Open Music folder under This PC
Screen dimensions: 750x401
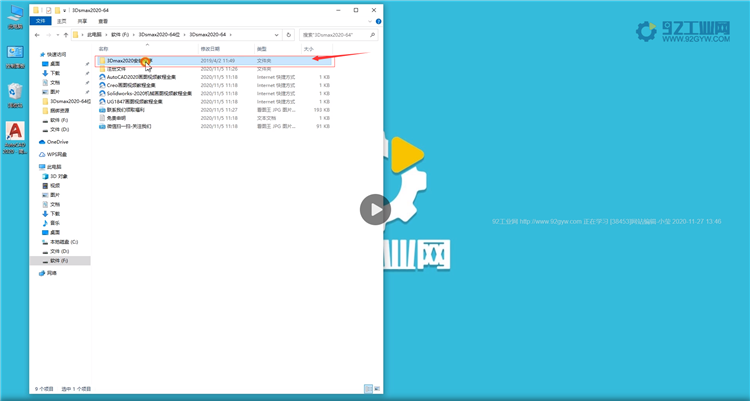[x=51, y=223]
